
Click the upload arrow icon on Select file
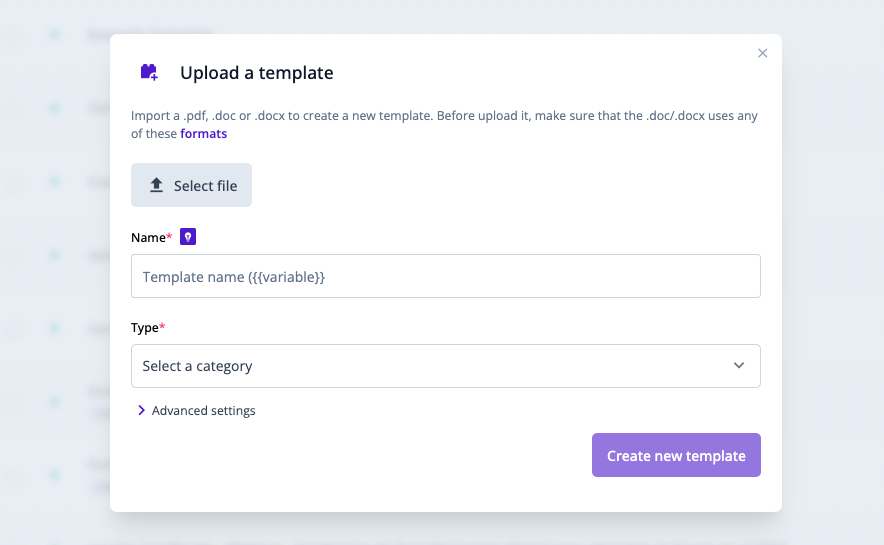156,185
